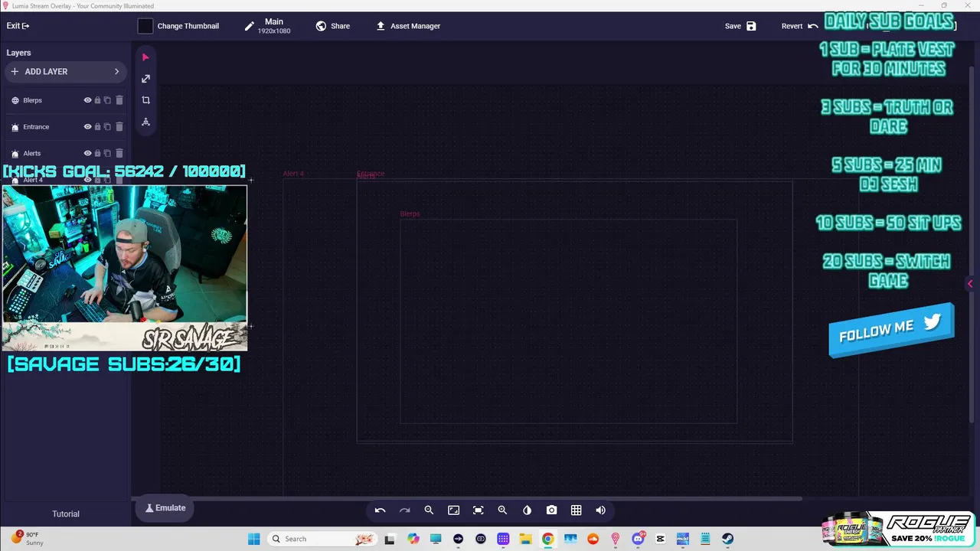Toggle the contrast background icon
This screenshot has height=551, width=980.
pos(527,510)
